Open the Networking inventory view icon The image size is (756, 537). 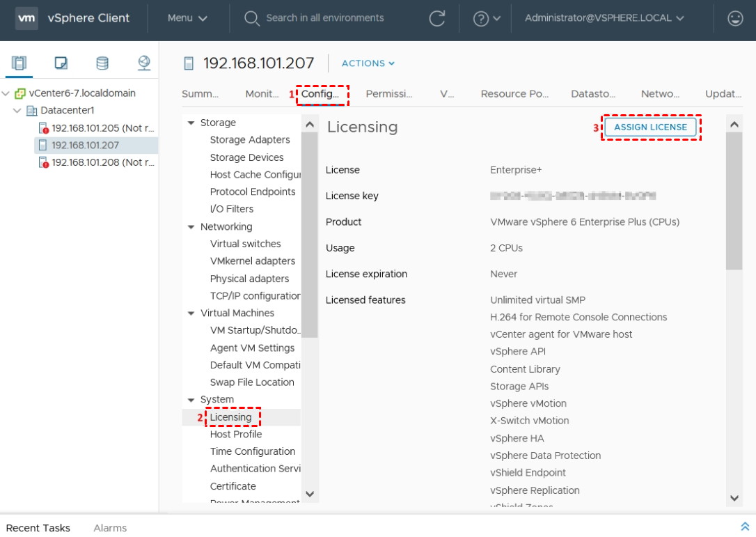144,63
